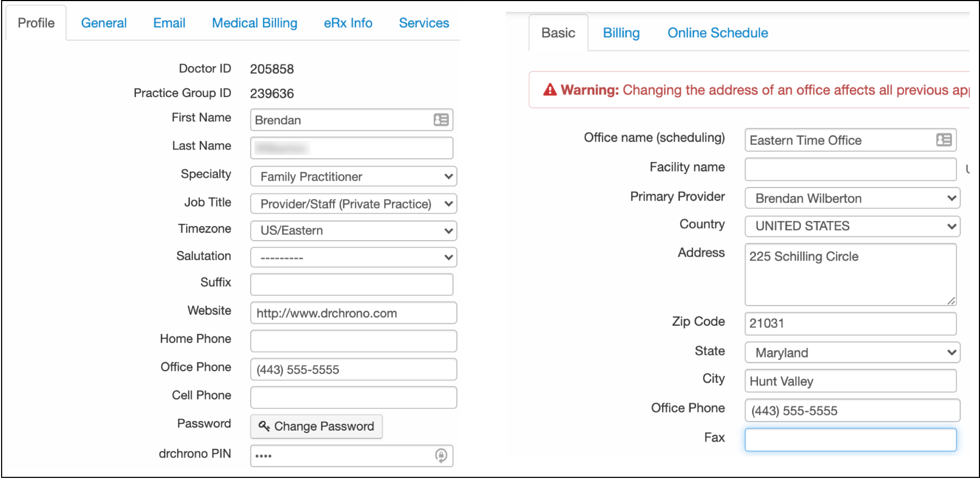
Task: Click the Change Password button
Action: pyautogui.click(x=316, y=426)
